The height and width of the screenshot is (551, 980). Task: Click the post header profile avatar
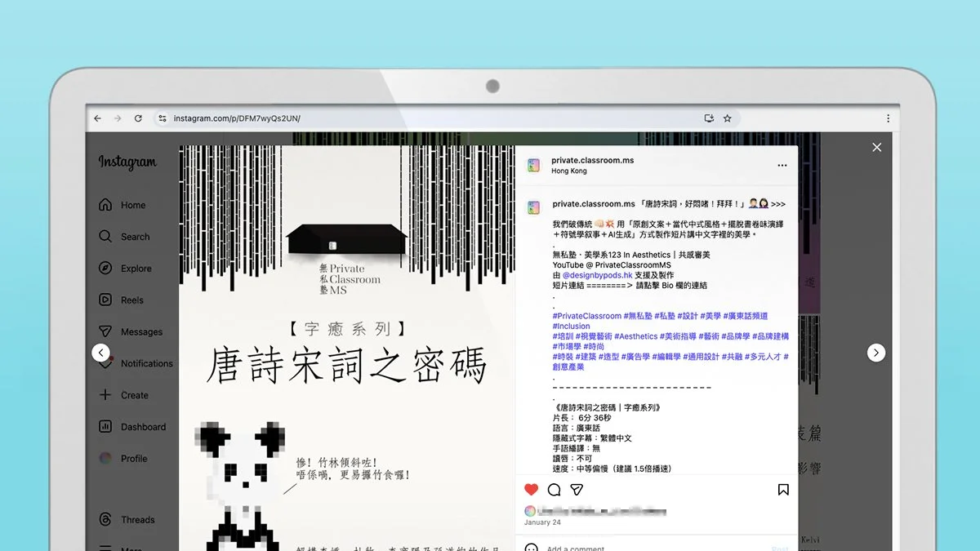533,166
